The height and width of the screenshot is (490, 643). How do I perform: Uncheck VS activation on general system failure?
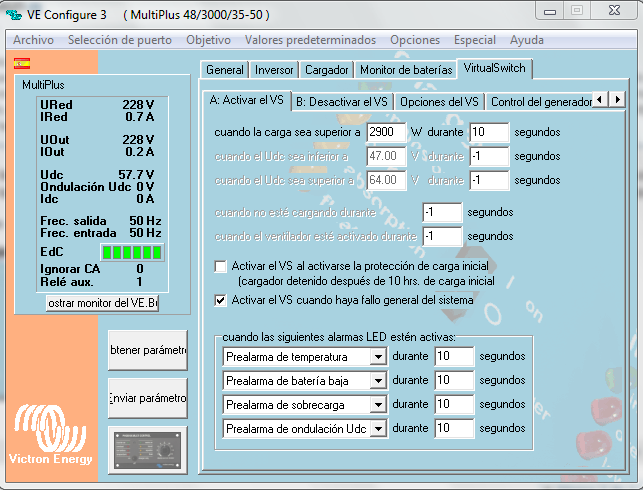point(220,300)
